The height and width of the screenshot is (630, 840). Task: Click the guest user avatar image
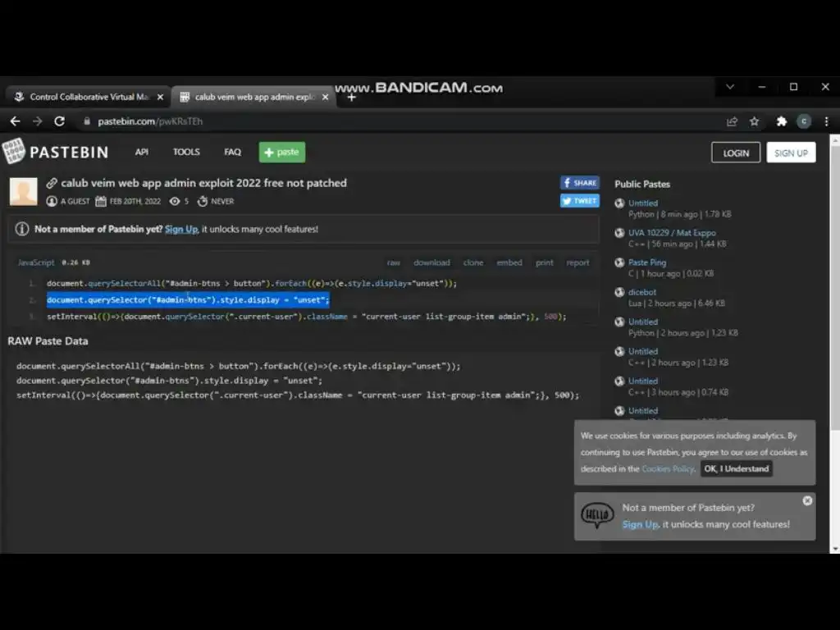pos(24,191)
